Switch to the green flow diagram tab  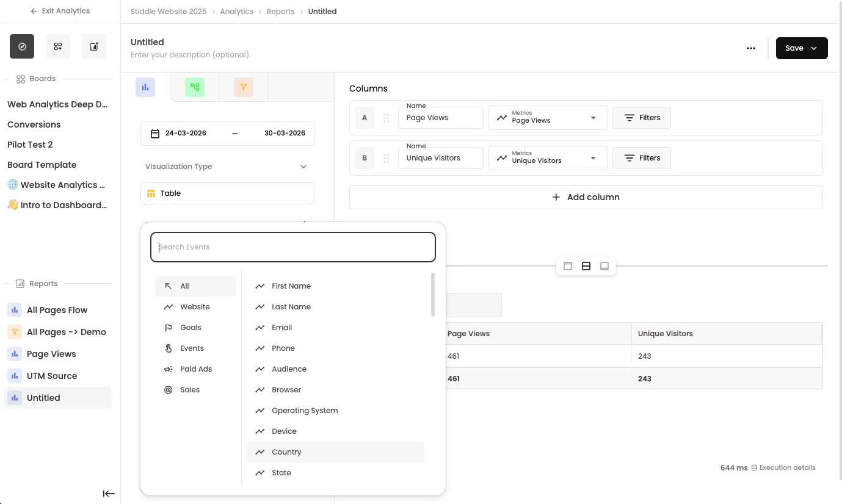(195, 87)
